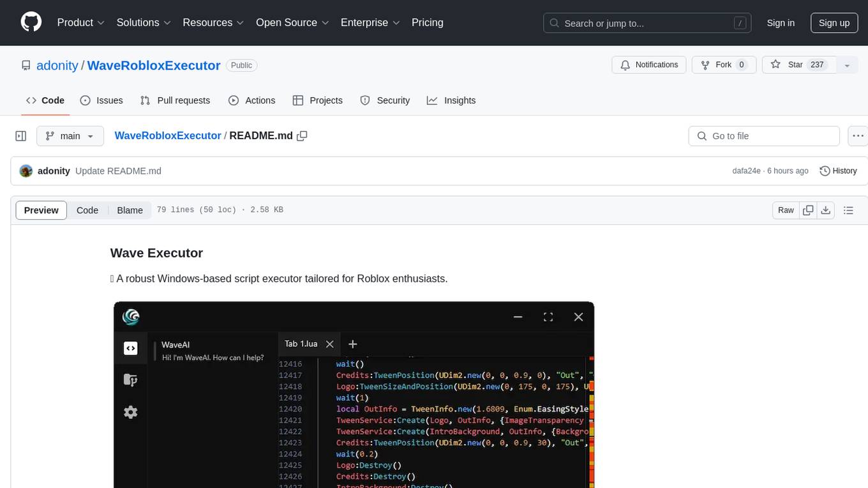
Task: Star the repository
Action: pos(798,65)
